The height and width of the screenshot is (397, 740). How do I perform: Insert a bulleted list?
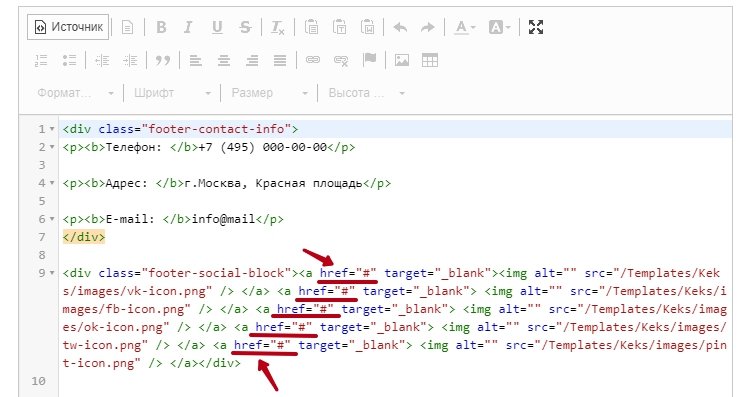(x=69, y=60)
